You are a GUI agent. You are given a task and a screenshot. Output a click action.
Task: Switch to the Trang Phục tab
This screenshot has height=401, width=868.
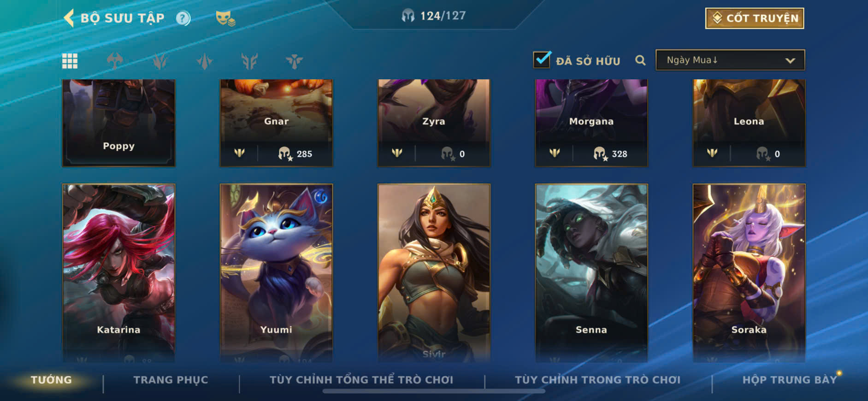click(171, 380)
